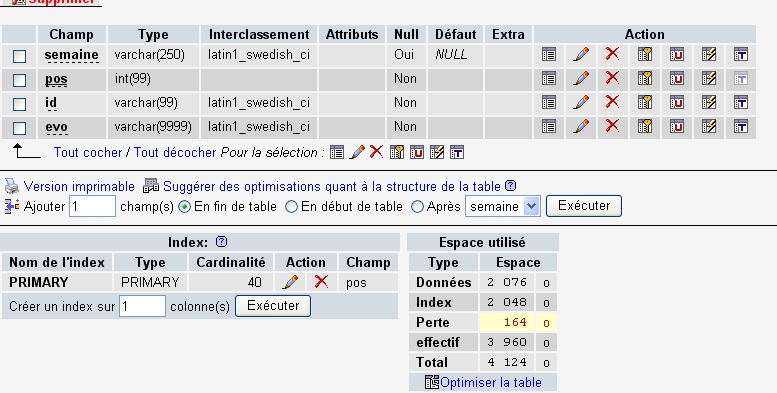The width and height of the screenshot is (777, 393).
Task: Open the 'semaine' field dropdown after Après
Action: tap(502, 206)
